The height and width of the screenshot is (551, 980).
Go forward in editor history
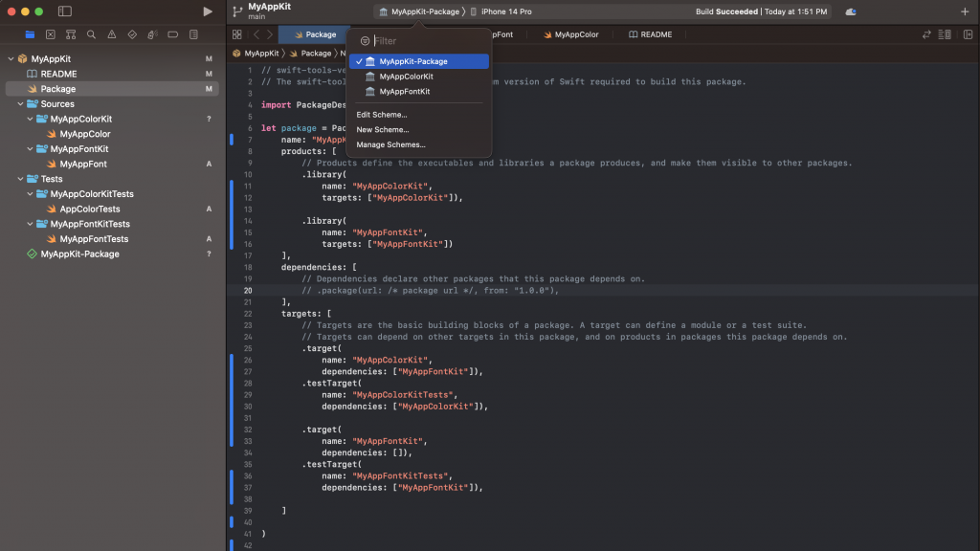[x=270, y=34]
